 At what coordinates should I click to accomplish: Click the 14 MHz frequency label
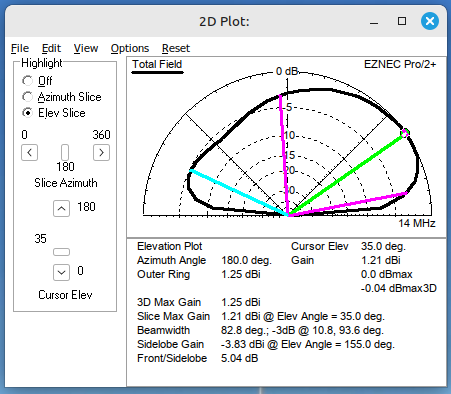click(417, 223)
